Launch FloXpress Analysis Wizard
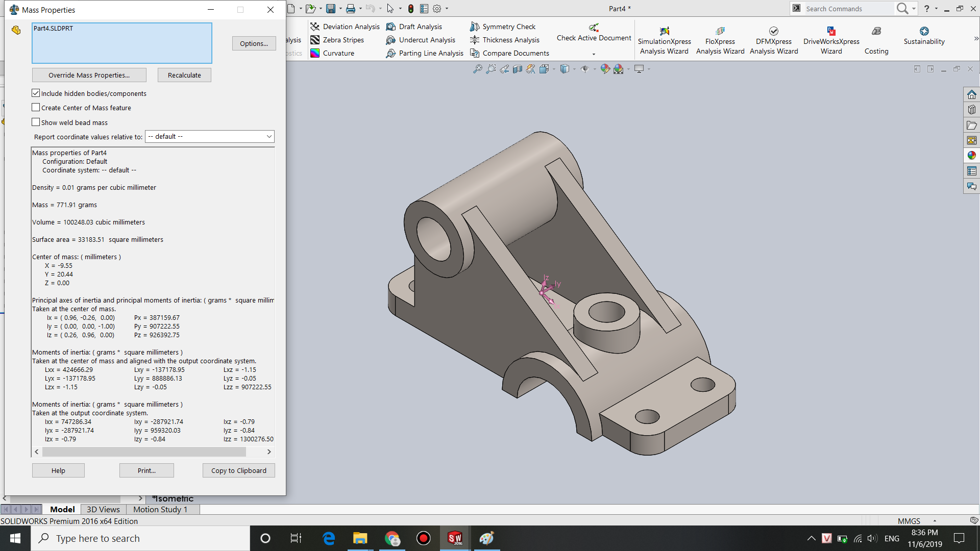 pyautogui.click(x=720, y=40)
